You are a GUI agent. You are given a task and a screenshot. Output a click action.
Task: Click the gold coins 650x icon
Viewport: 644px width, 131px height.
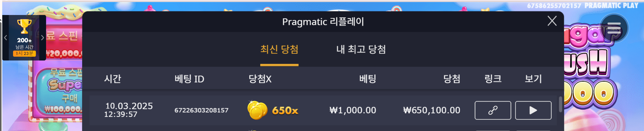(x=257, y=110)
